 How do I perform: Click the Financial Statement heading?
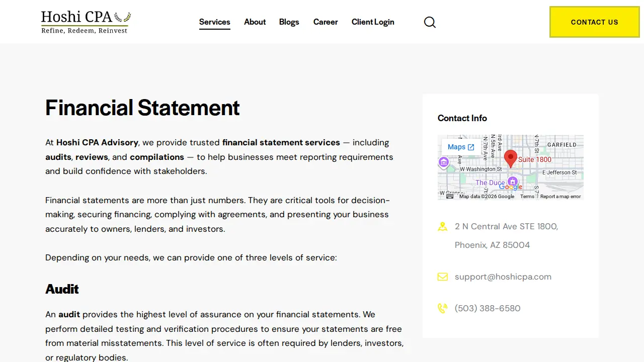[142, 108]
